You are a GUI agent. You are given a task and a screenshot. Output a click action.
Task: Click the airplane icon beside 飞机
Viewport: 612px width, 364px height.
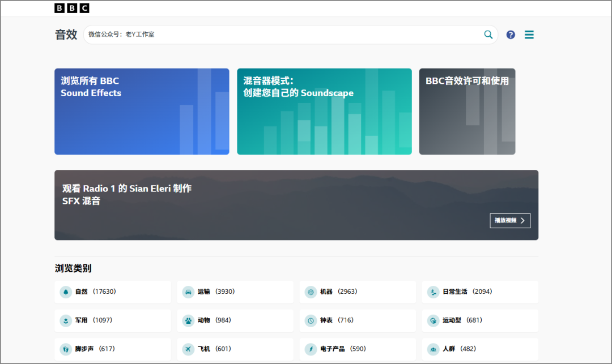point(188,349)
